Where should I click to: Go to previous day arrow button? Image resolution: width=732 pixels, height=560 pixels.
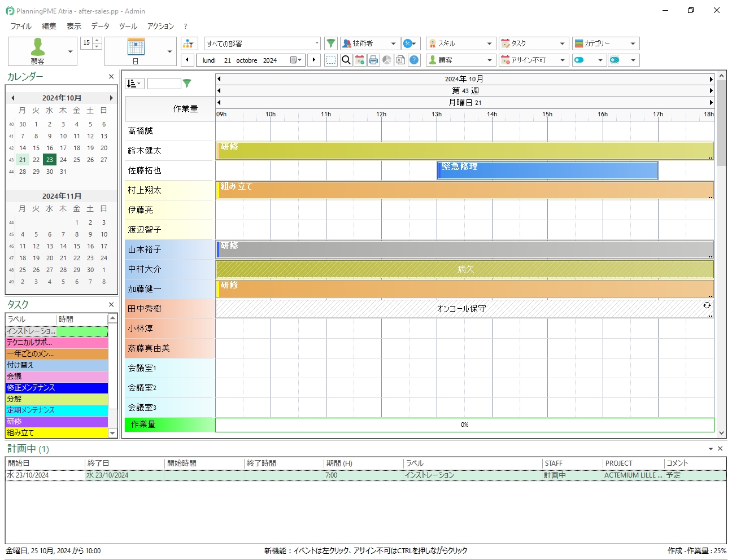click(188, 60)
